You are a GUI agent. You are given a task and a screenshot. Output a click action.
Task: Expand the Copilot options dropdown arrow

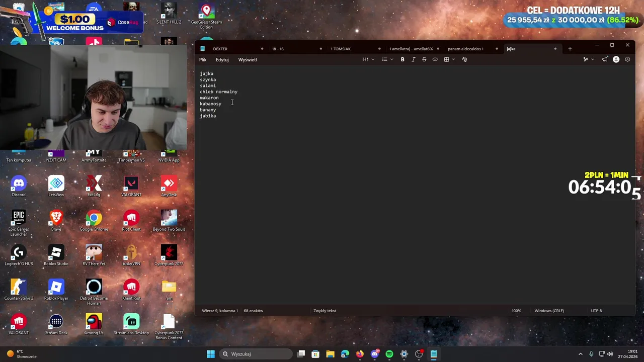[x=592, y=59]
